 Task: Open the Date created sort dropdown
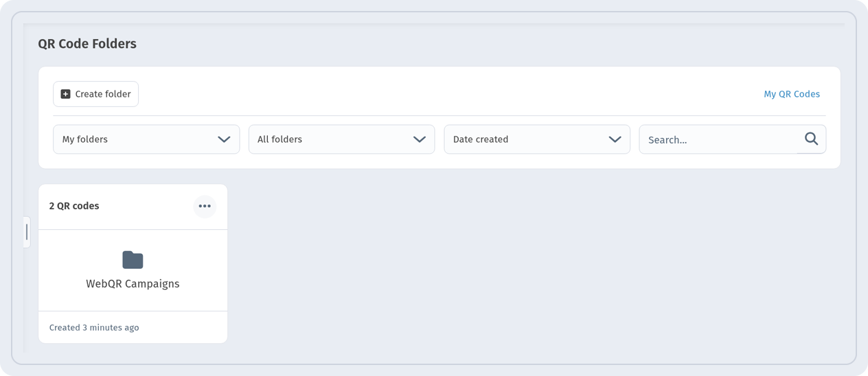point(537,139)
